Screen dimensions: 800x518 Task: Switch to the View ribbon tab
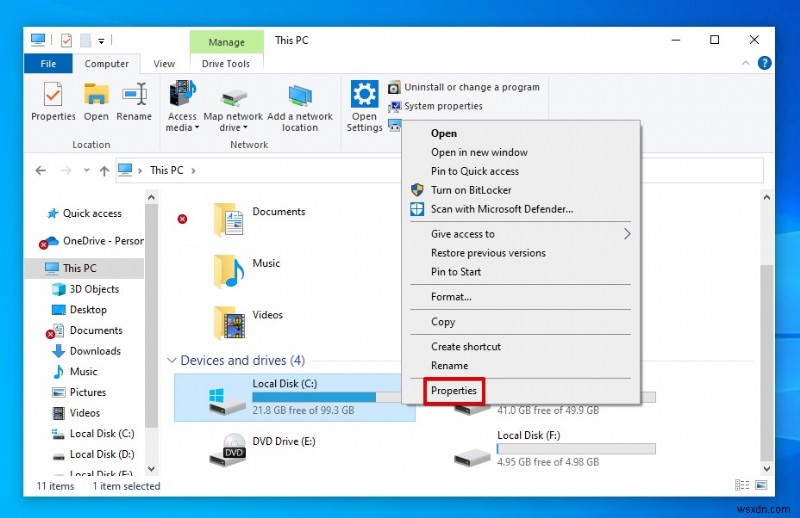coord(164,64)
